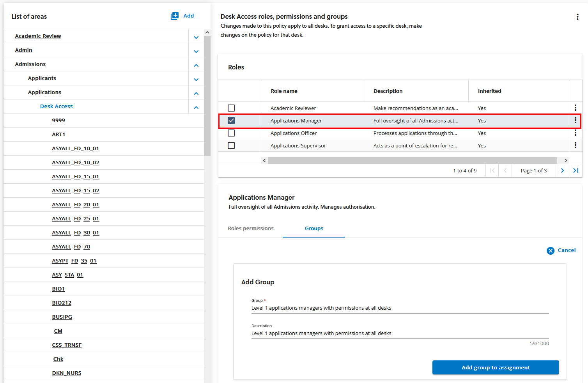588x383 pixels.
Task: Open Academic Reviewer row options menu
Action: [575, 108]
